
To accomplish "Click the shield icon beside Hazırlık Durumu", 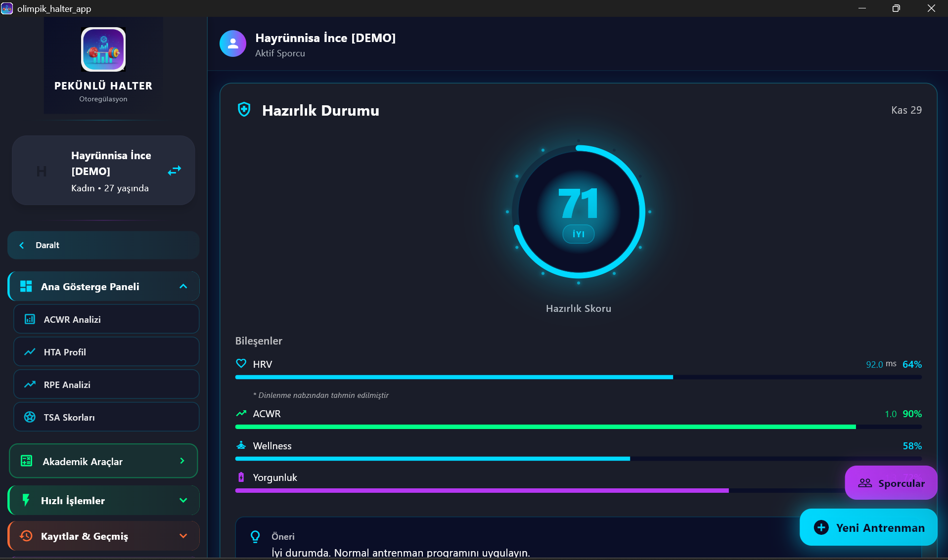I will pos(244,110).
